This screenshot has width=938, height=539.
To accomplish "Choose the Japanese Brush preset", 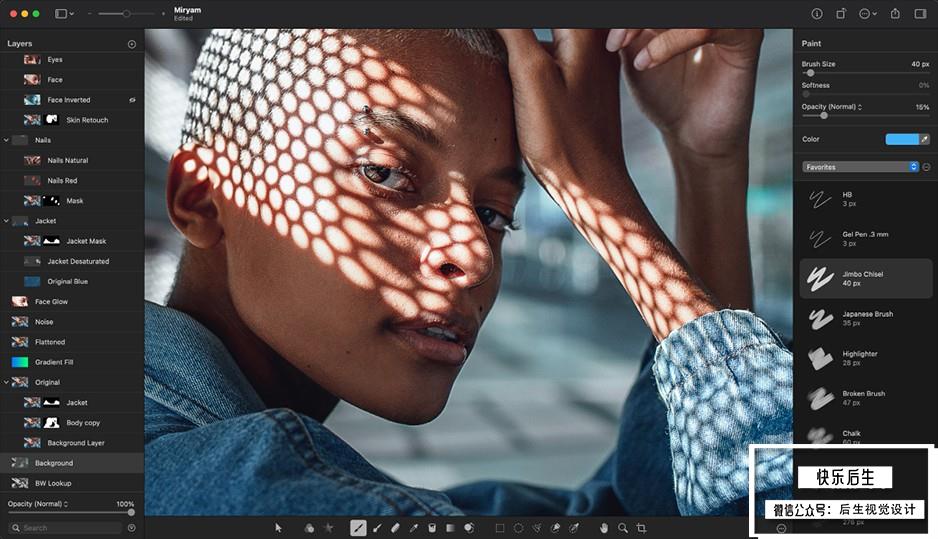I will point(866,318).
